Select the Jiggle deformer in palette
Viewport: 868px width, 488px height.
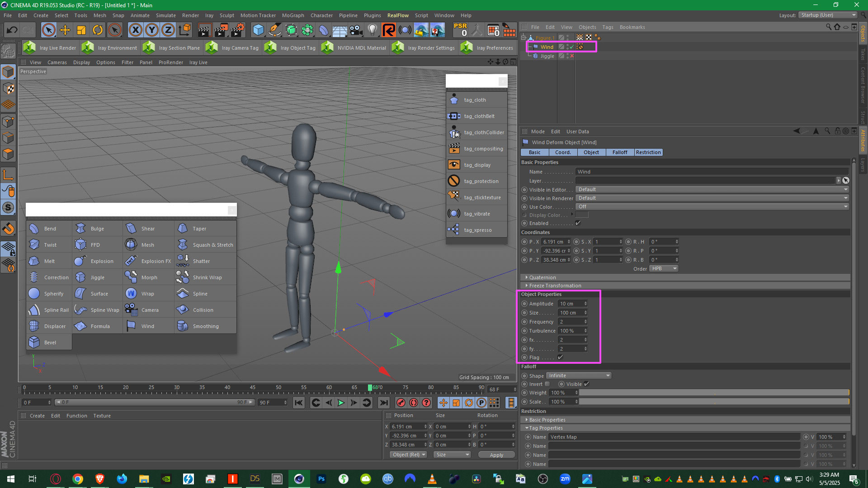[x=96, y=277]
